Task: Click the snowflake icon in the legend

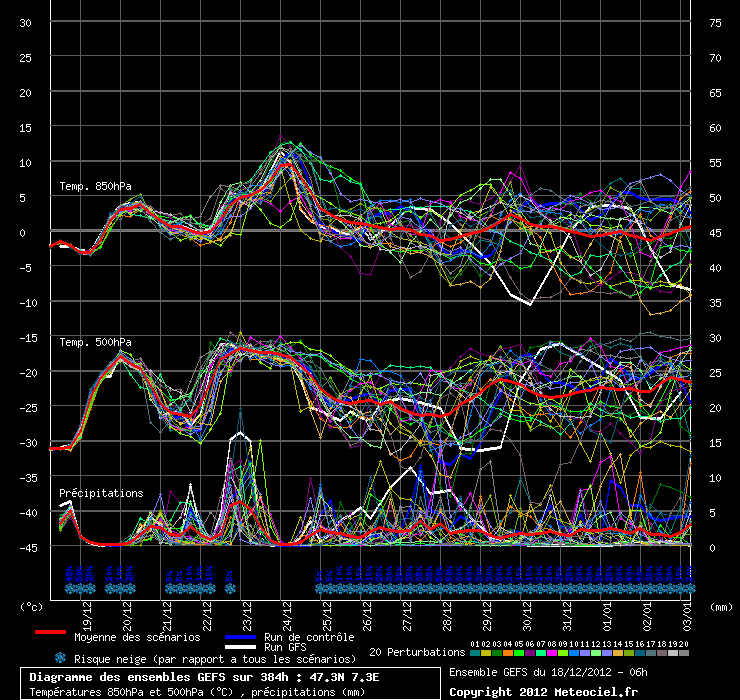Action: (60, 658)
